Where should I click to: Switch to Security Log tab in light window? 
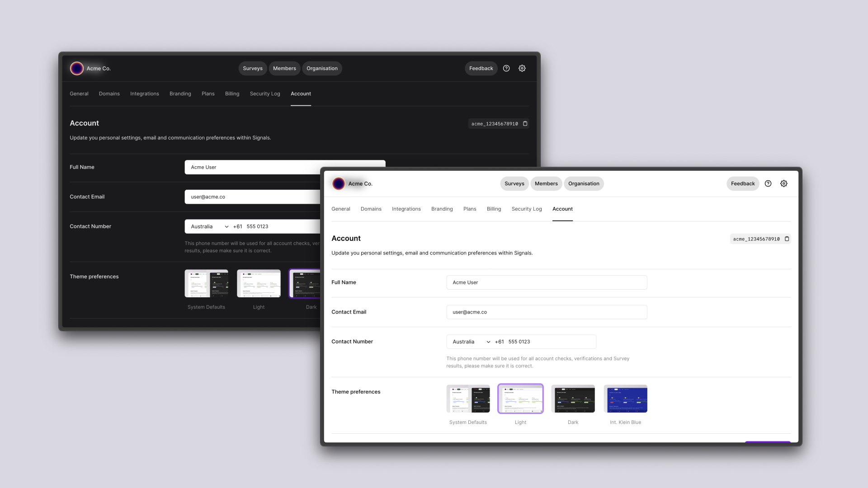(x=527, y=209)
